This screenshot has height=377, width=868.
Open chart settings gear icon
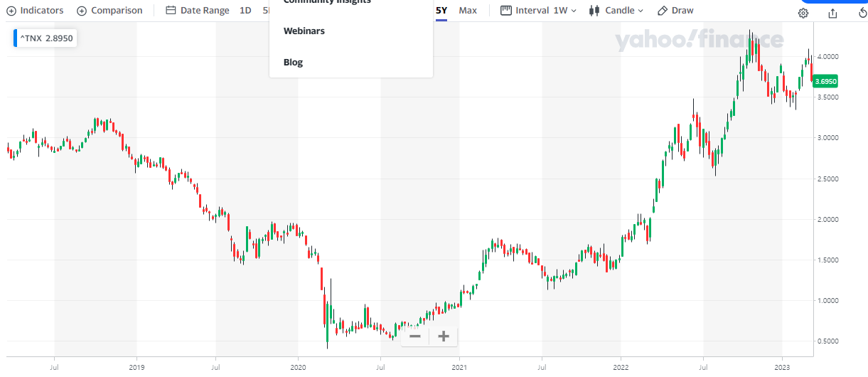click(x=803, y=13)
